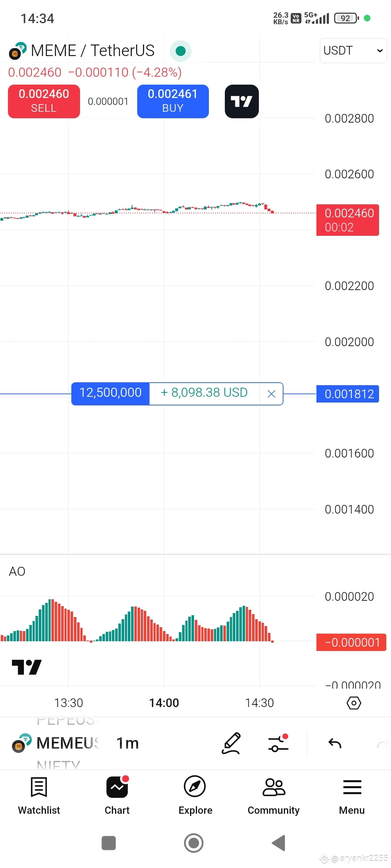Open the USDT currency dropdown
The height and width of the screenshot is (868, 391).
(353, 51)
